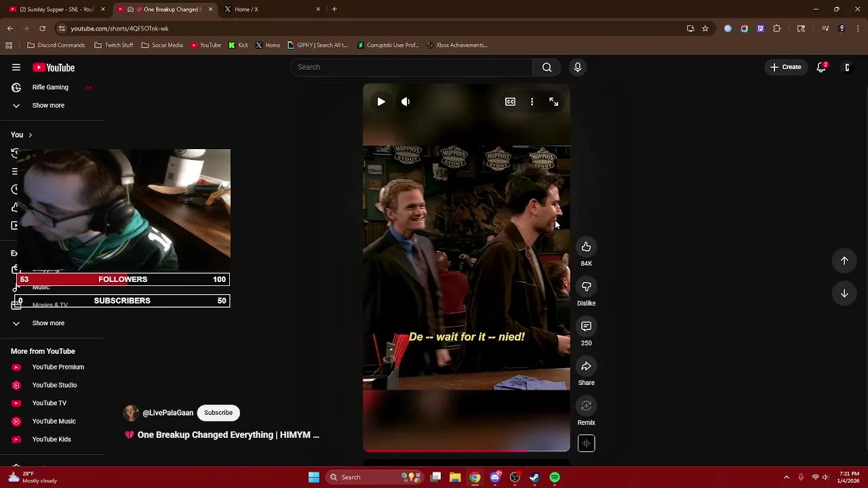Switch to the Home / X tab
This screenshot has height=488, width=868.
(271, 9)
